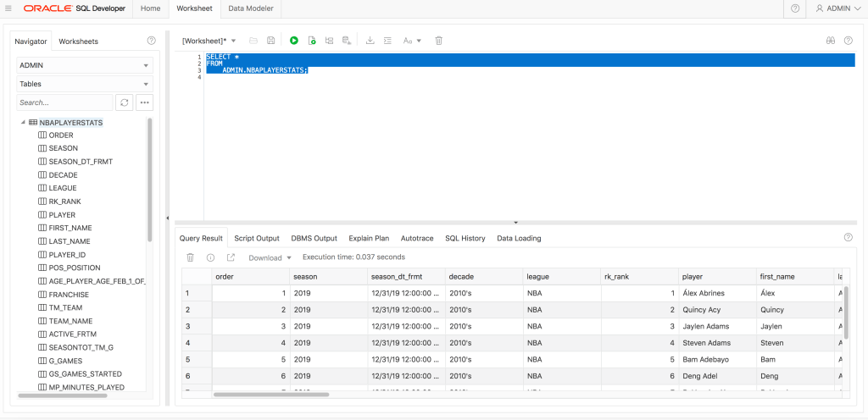Click the binoculars search icon
The height and width of the screenshot is (420, 868).
click(831, 41)
